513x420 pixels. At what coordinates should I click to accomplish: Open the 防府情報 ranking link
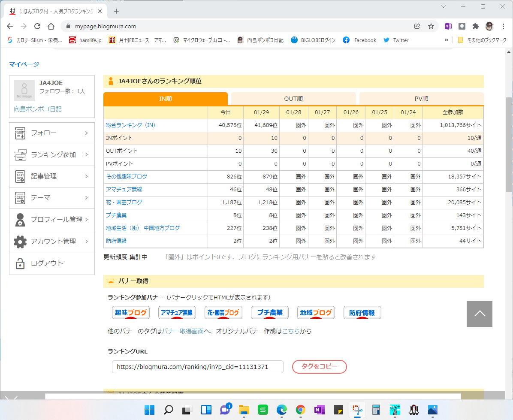tap(116, 241)
